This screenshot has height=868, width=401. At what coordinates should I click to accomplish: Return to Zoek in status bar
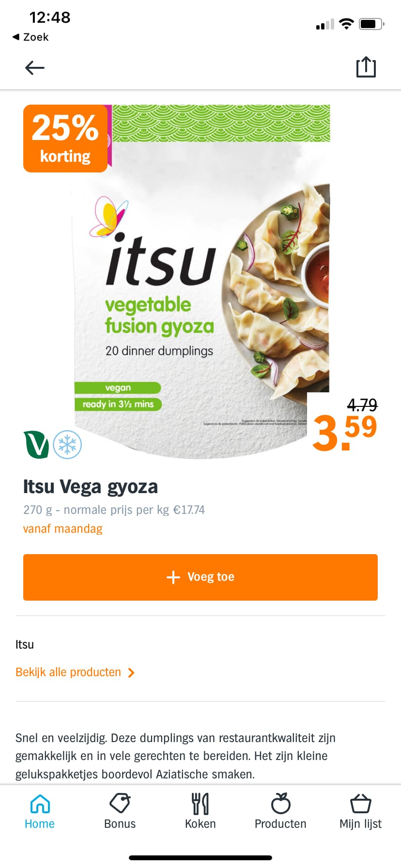click(x=30, y=37)
